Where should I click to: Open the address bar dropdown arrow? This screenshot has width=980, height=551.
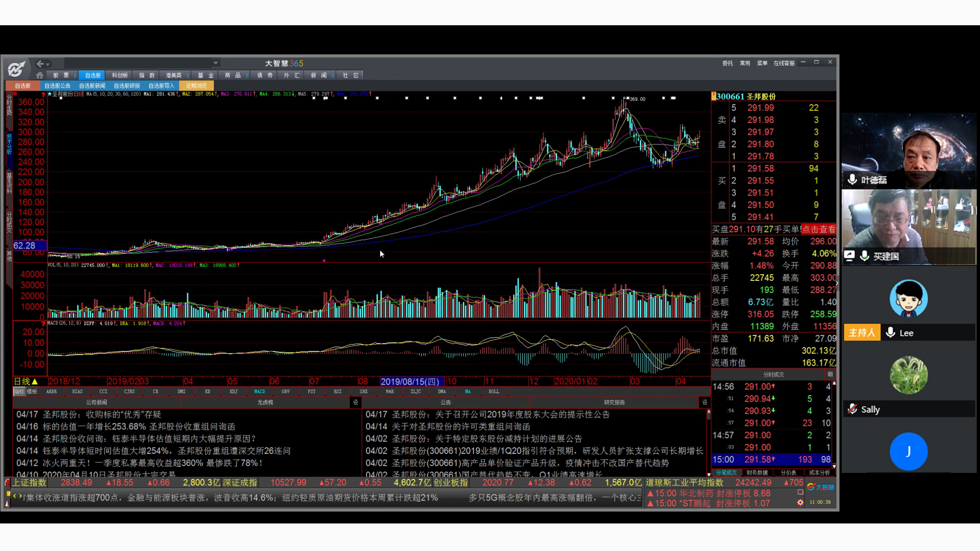(216, 63)
